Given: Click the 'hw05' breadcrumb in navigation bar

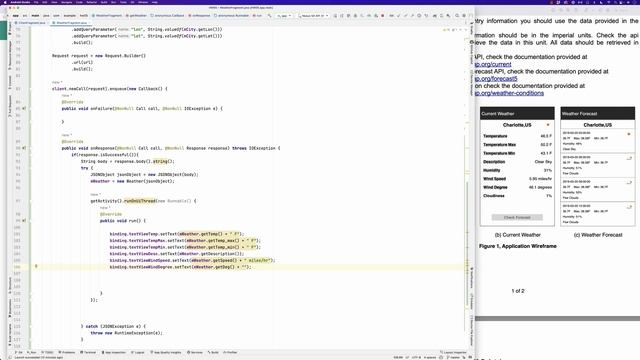Looking at the screenshot, I should (84, 16).
